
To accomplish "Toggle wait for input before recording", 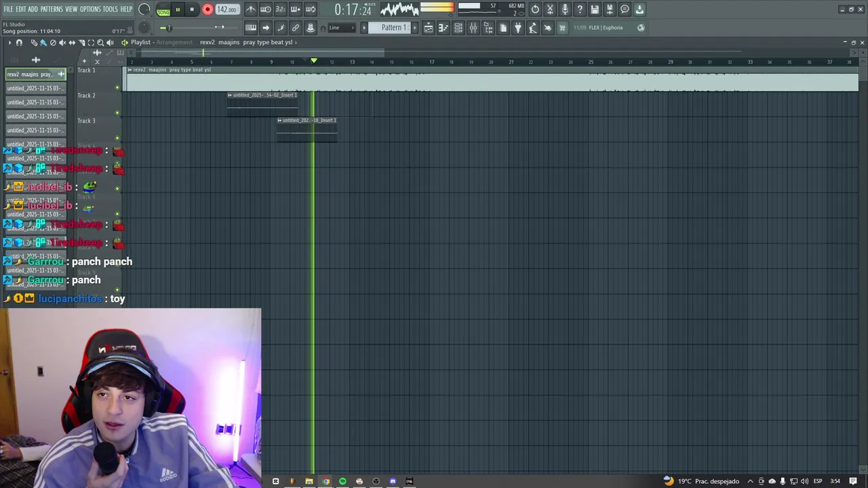I will point(266,9).
